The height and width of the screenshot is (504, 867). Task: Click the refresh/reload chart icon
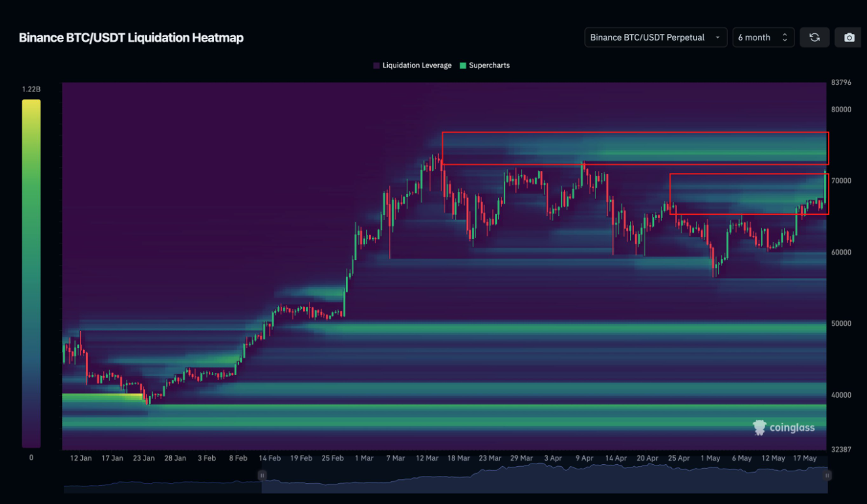(x=814, y=37)
